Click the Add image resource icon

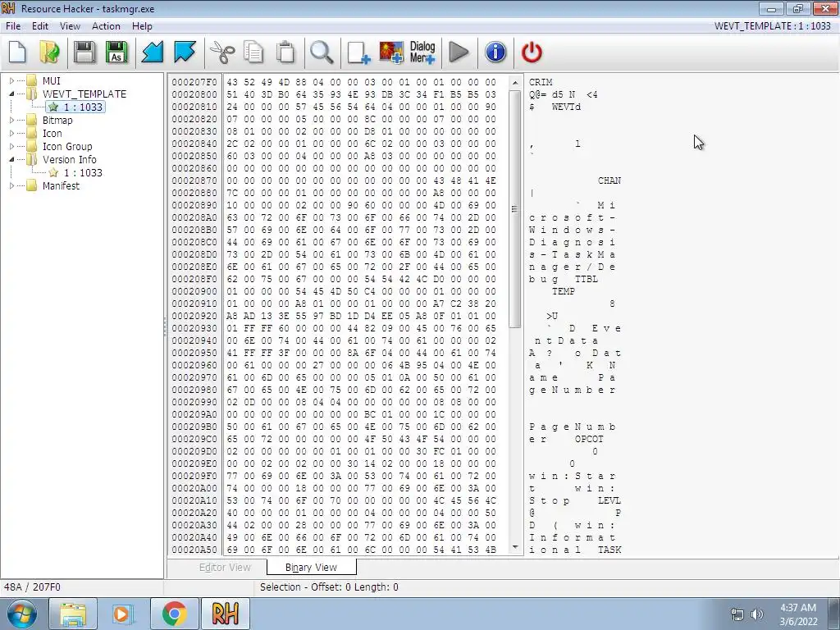pyautogui.click(x=391, y=52)
